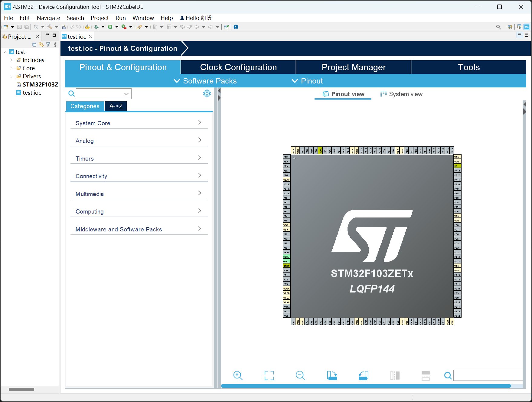
Task: Click Hello user account link
Action: 196,18
